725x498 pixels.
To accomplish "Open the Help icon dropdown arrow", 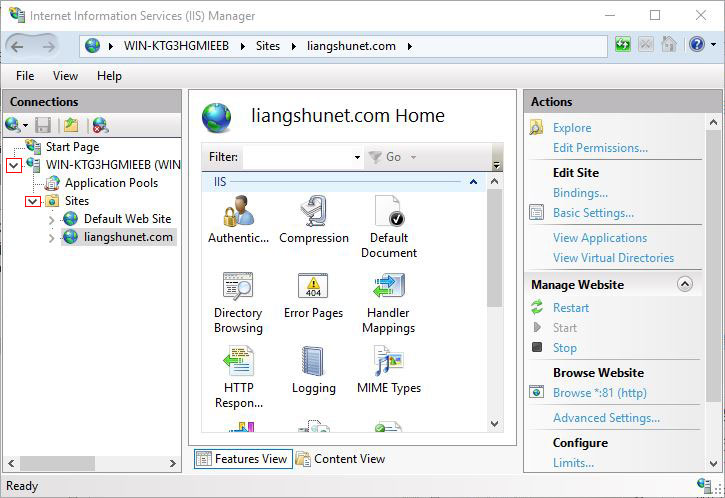I will [713, 44].
